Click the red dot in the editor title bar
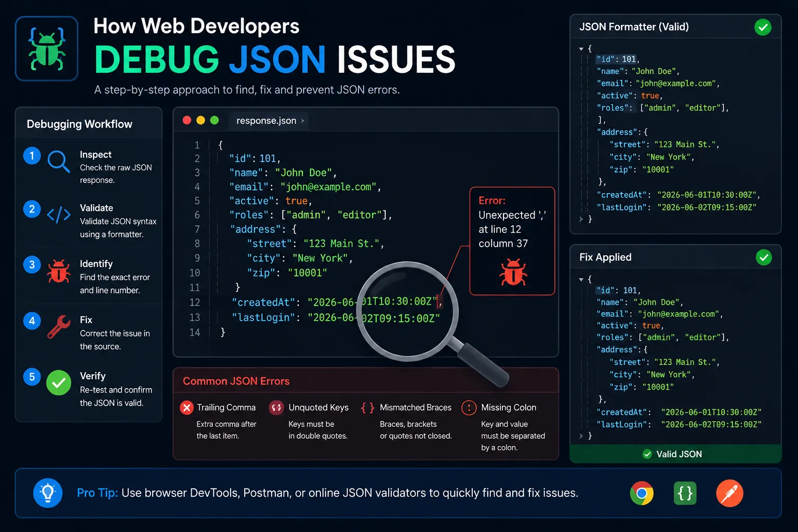798x532 pixels. [x=187, y=121]
